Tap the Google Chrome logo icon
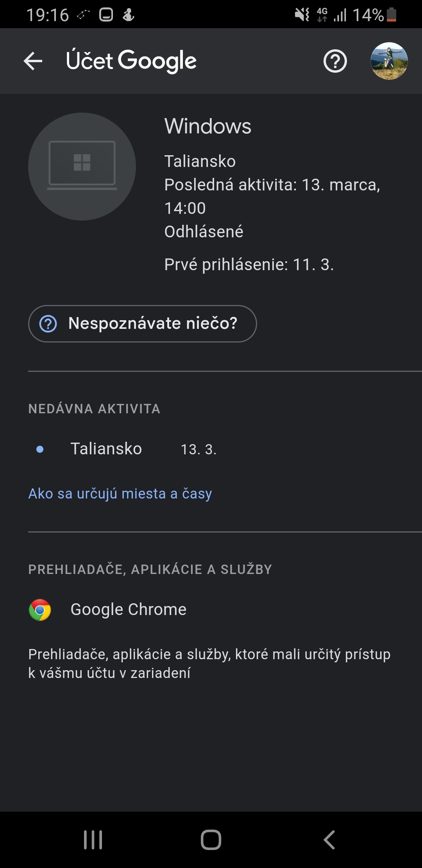 coord(40,610)
